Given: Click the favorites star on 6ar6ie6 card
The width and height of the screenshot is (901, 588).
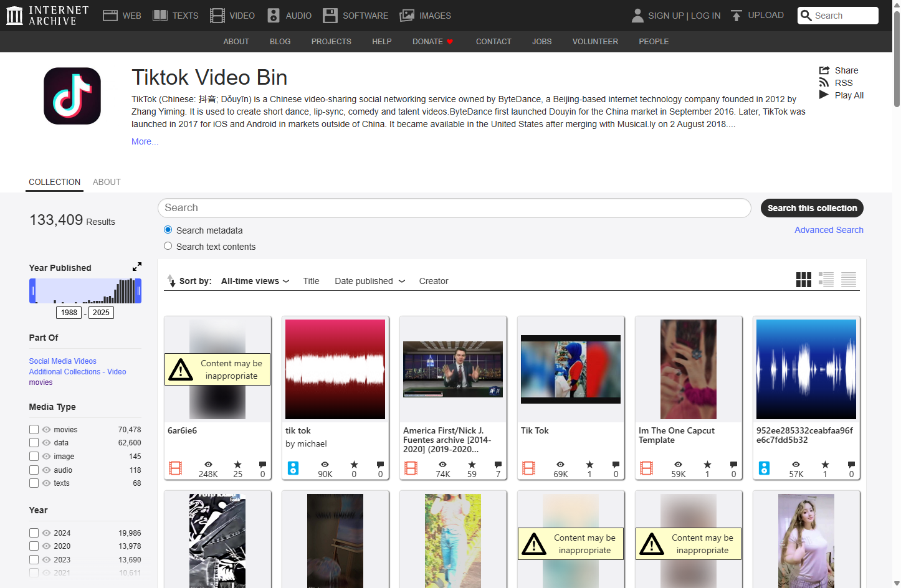Looking at the screenshot, I should pyautogui.click(x=237, y=465).
